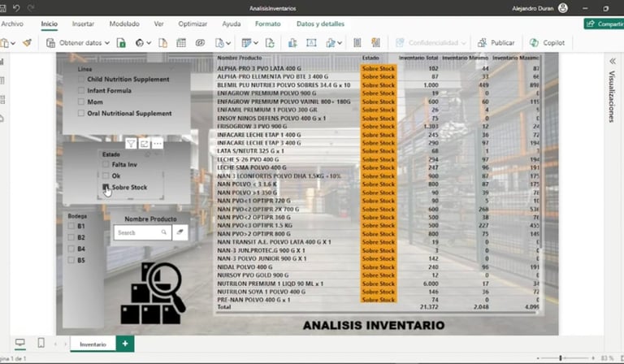Click the Copilot icon button
Screen dimensions: 624x364
click(x=547, y=42)
